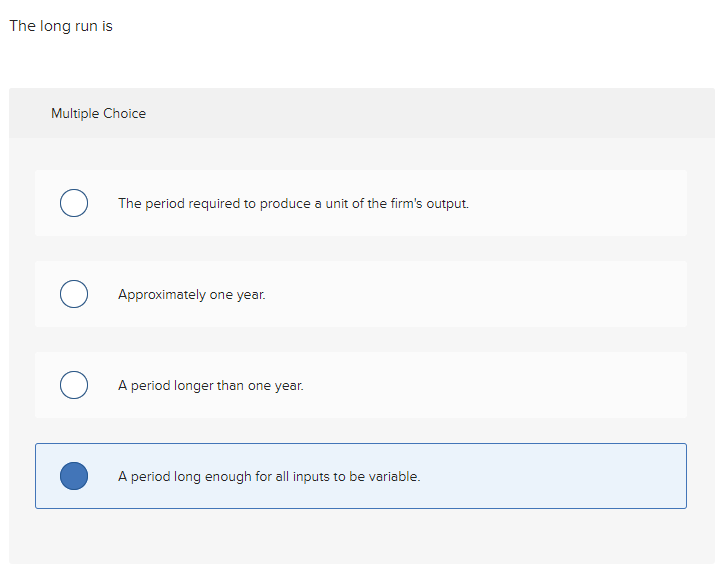Click the 'Multiple Choice' heading label
The image size is (717, 574).
click(98, 113)
